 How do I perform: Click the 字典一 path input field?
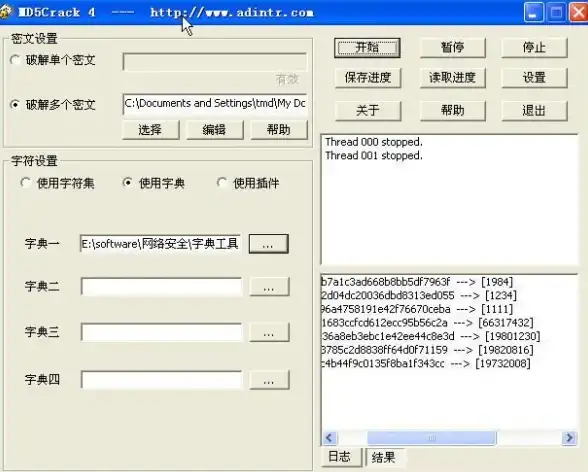pos(161,244)
